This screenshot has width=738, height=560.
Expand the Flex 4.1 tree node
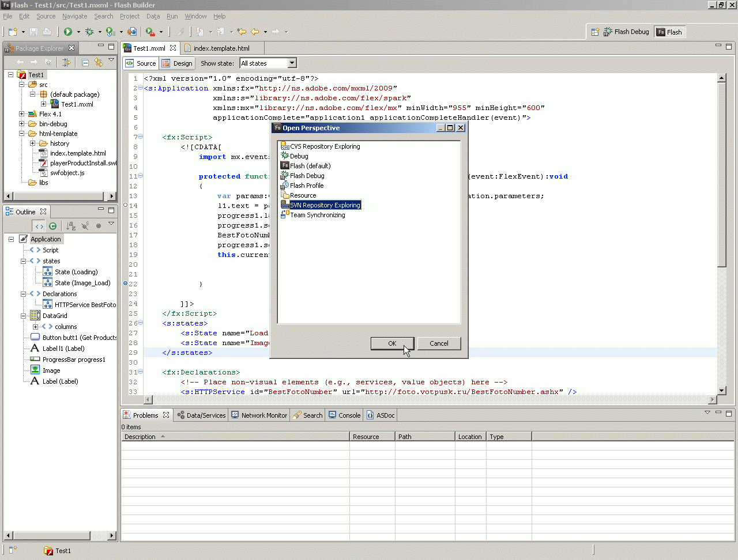22,114
